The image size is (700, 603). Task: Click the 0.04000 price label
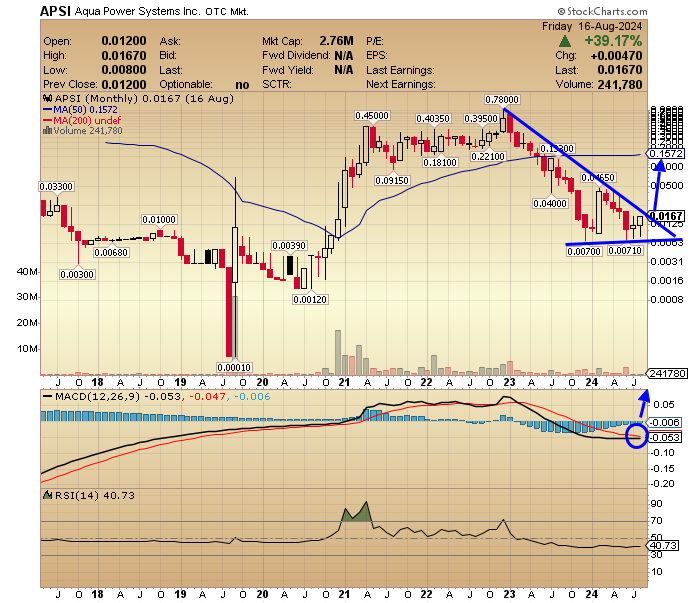click(x=550, y=204)
